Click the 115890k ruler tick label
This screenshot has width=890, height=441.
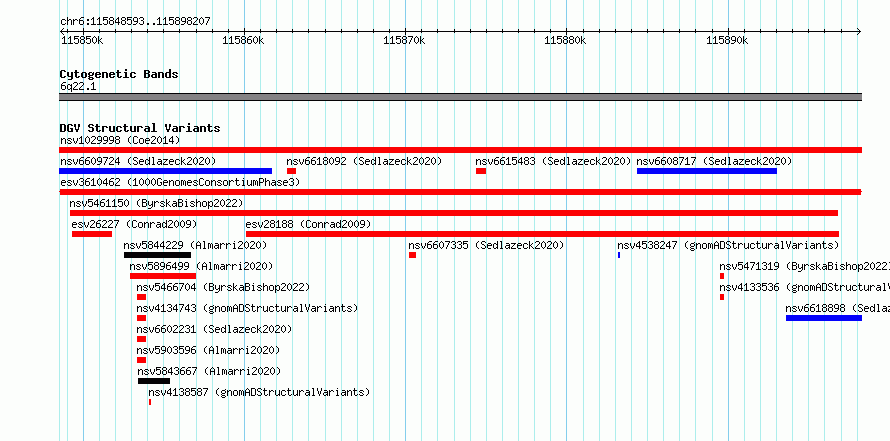(727, 40)
